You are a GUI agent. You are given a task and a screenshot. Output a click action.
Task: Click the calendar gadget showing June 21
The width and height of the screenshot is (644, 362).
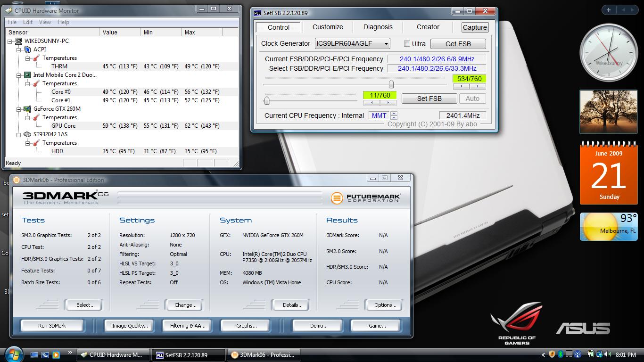[608, 173]
